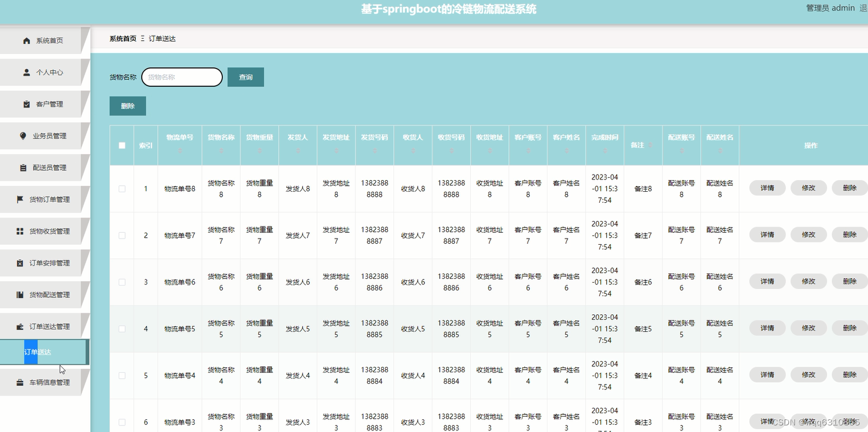Check the row checkbox for 物流单号7

pos(122,235)
